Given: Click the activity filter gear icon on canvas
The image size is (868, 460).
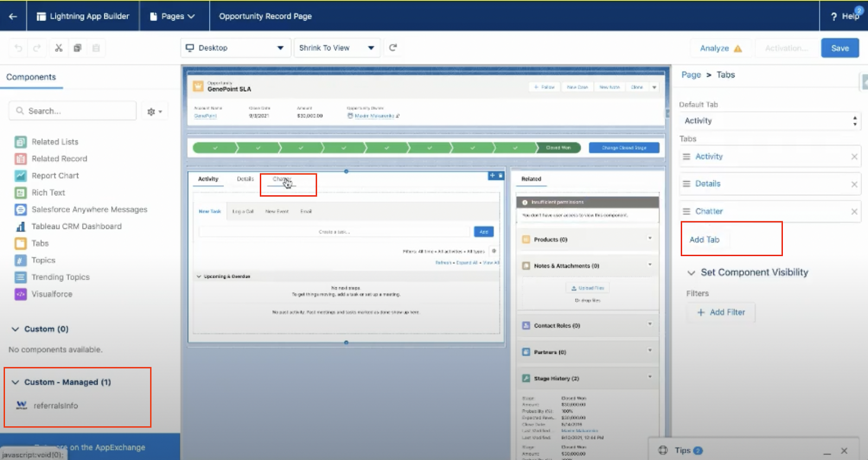Looking at the screenshot, I should (494, 251).
